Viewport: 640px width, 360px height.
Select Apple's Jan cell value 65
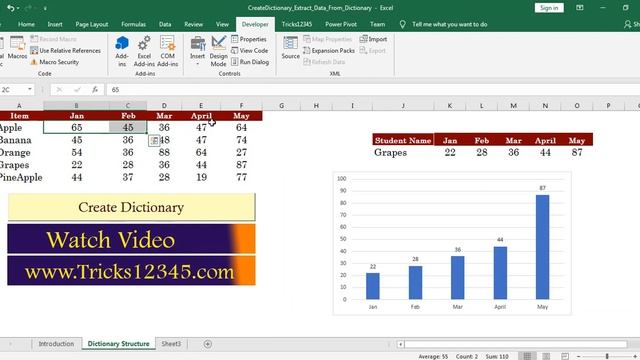(x=76, y=127)
